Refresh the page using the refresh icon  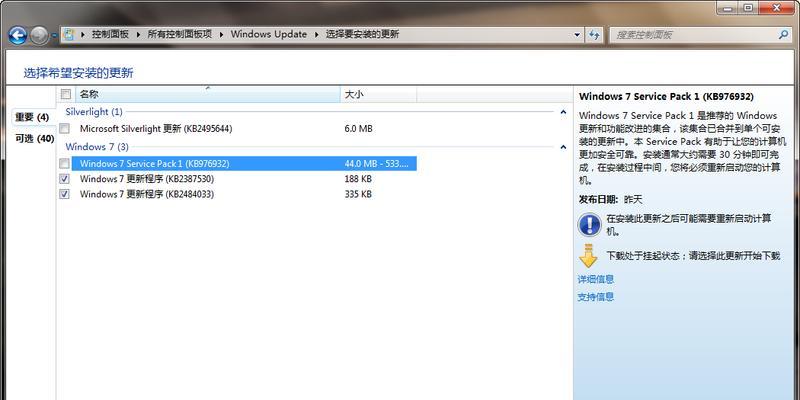click(x=594, y=35)
